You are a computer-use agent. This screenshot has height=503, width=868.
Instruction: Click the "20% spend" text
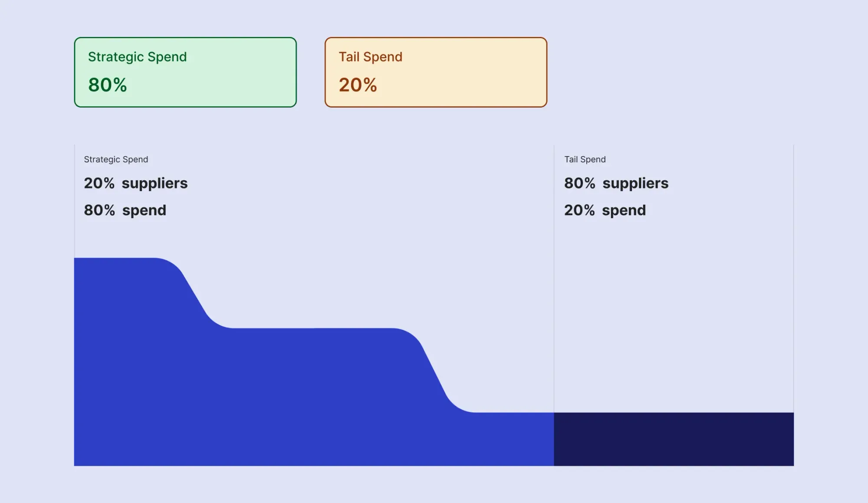click(605, 210)
